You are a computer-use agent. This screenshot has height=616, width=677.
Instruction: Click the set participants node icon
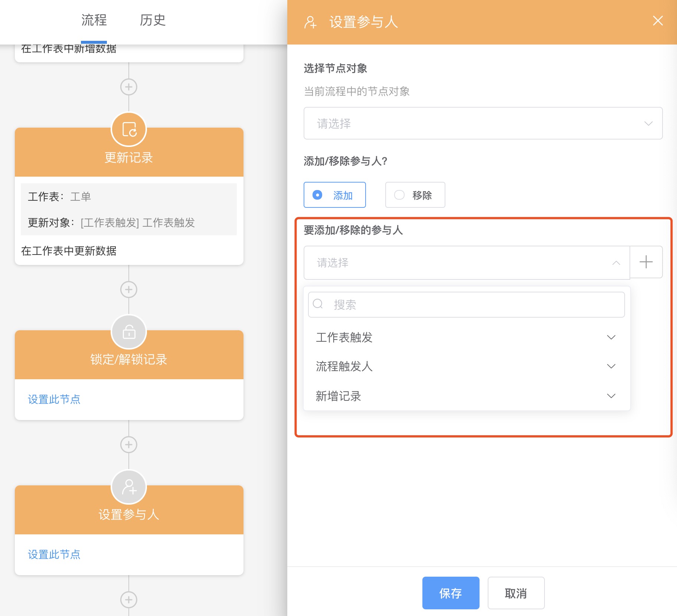pyautogui.click(x=129, y=487)
